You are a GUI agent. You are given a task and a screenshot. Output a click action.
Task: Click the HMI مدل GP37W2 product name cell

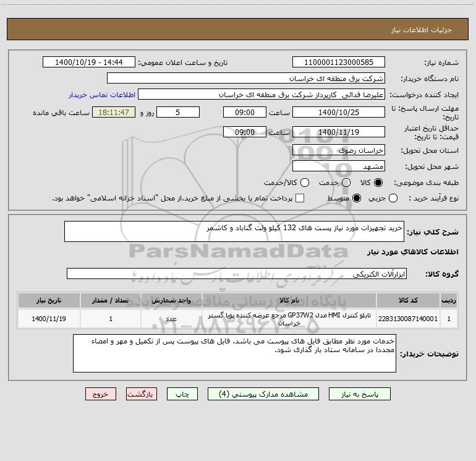[289, 319]
